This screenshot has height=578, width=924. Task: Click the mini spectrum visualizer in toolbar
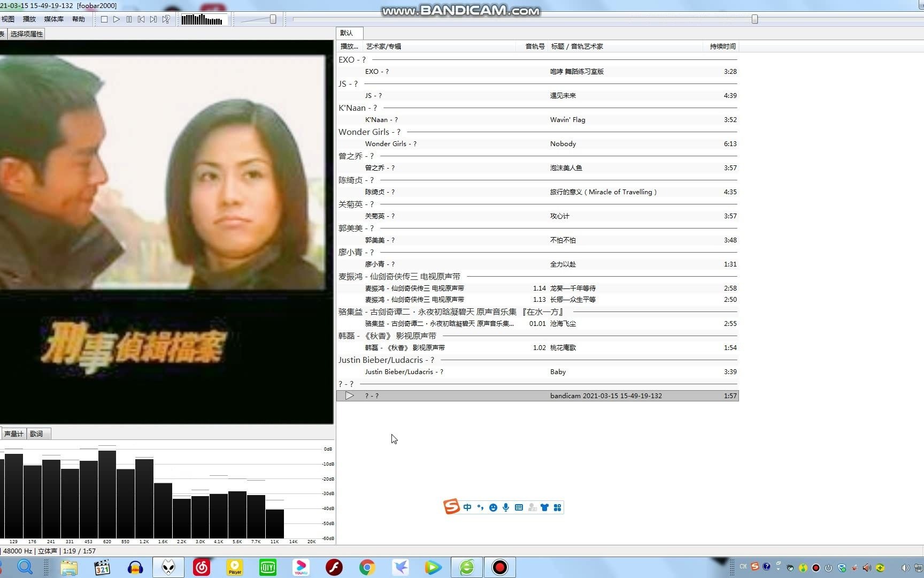(x=204, y=20)
